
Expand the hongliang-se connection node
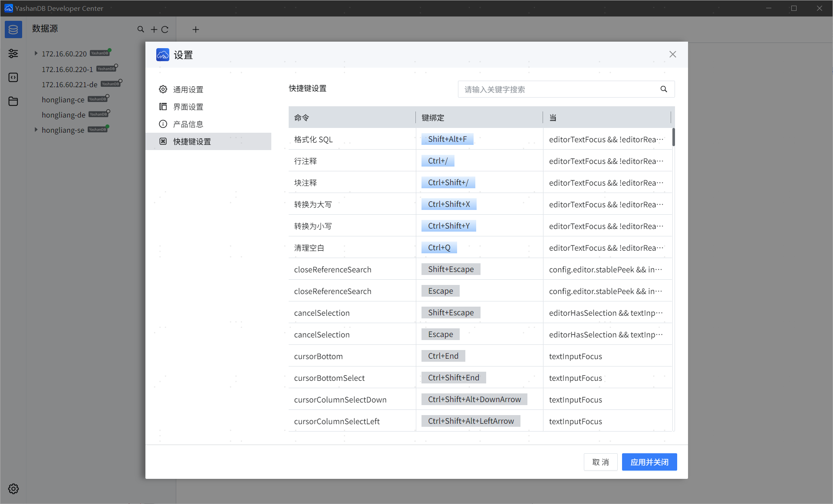coord(36,130)
